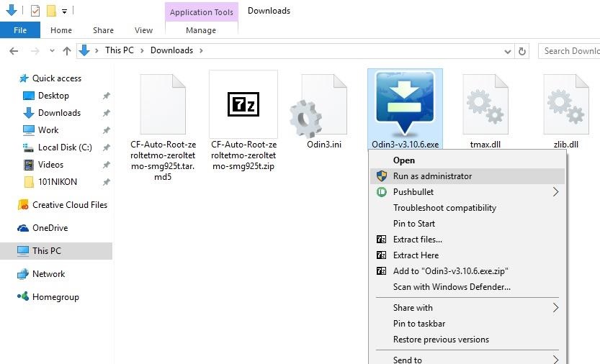Click Downloads in the breadcrumb path
This screenshot has width=600, height=364.
point(171,50)
